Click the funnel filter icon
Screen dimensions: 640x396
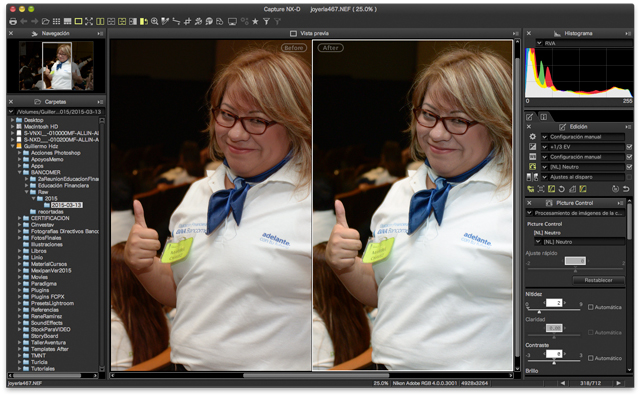tap(266, 21)
